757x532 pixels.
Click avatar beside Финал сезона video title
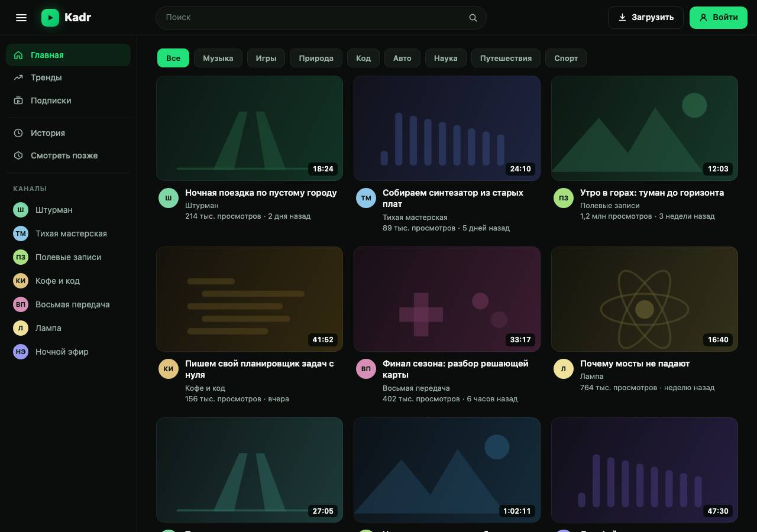point(366,369)
